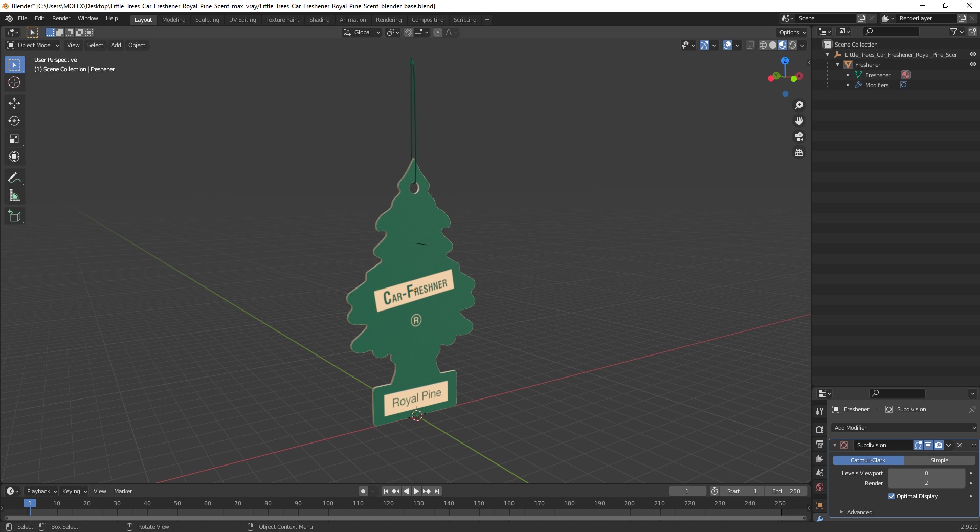
Task: Open the Scene properties tab
Action: (x=820, y=473)
